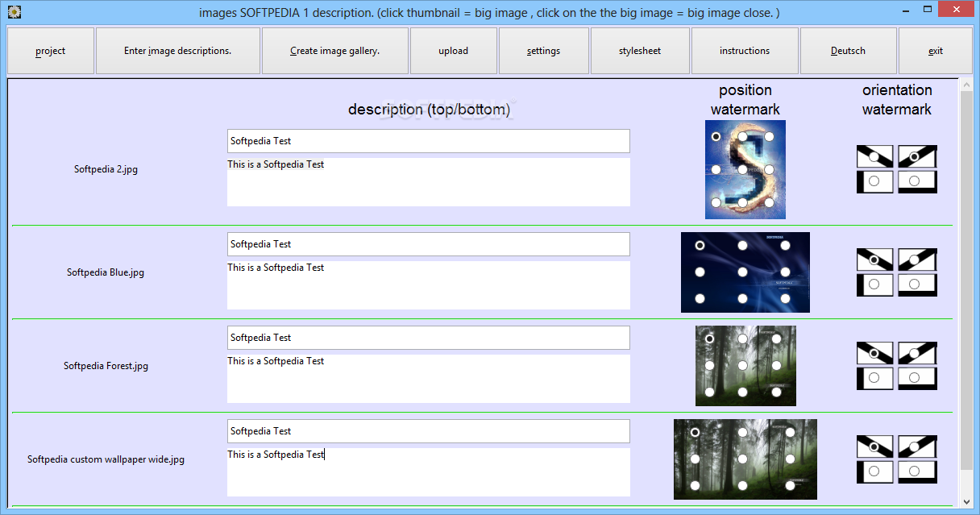Edit bottom description text for Softpedia 2.jpg
980x515 pixels.
pos(429,182)
